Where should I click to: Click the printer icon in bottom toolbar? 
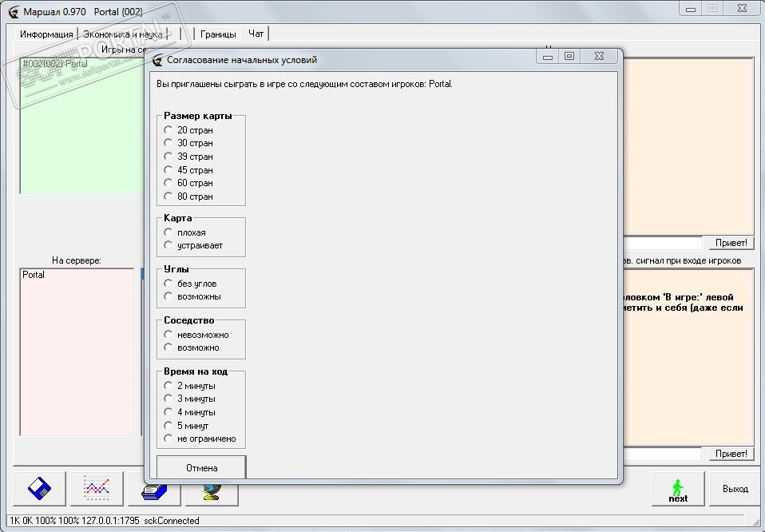(154, 492)
